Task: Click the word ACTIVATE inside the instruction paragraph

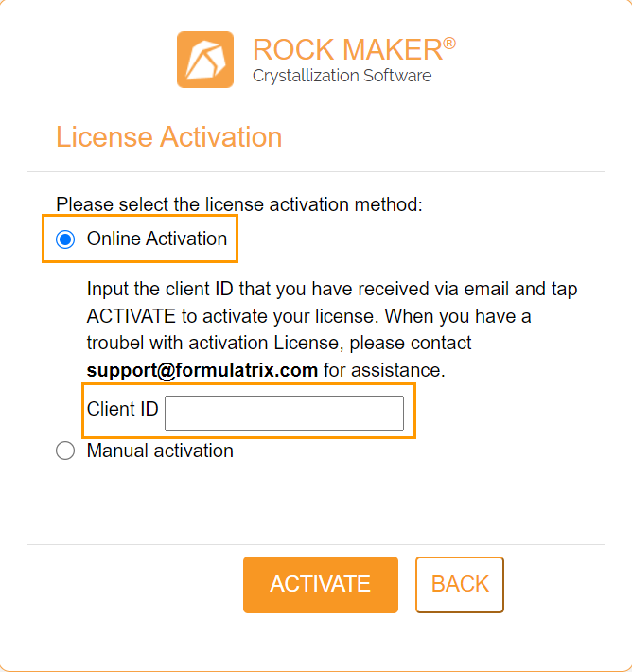Action: (x=132, y=316)
